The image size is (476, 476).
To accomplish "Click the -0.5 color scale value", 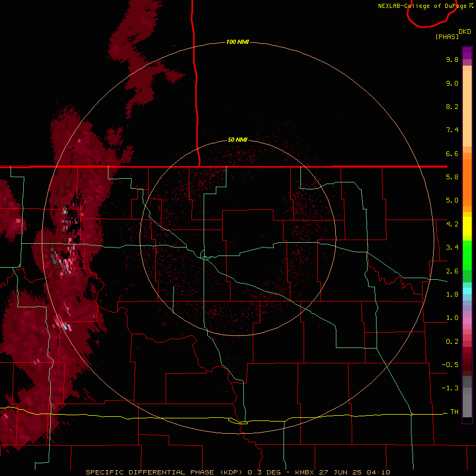I will (x=450, y=365).
